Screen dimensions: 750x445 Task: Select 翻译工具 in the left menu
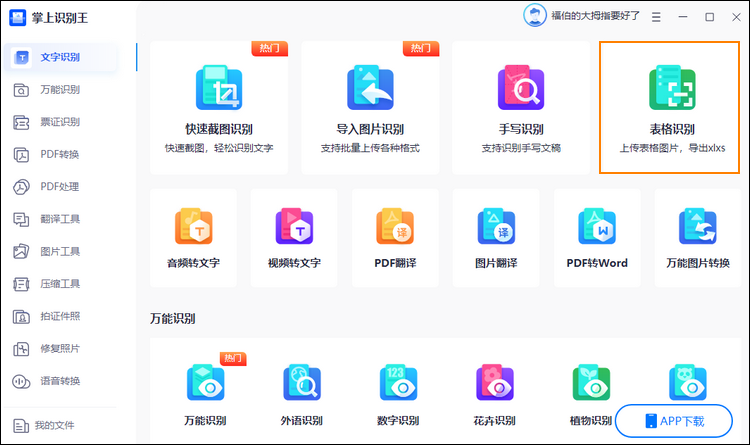tap(59, 219)
